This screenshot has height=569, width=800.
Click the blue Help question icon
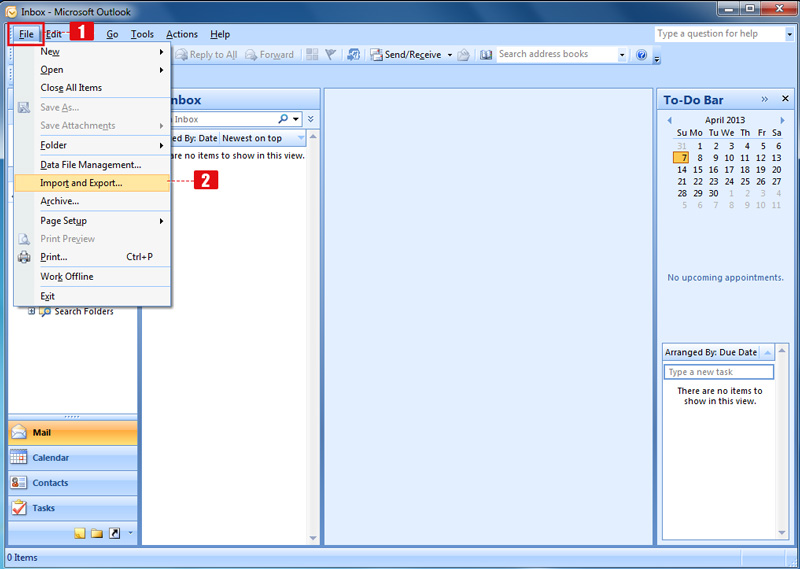(641, 55)
